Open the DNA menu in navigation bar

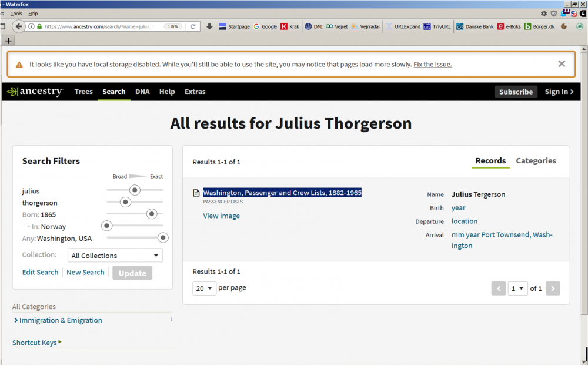142,92
